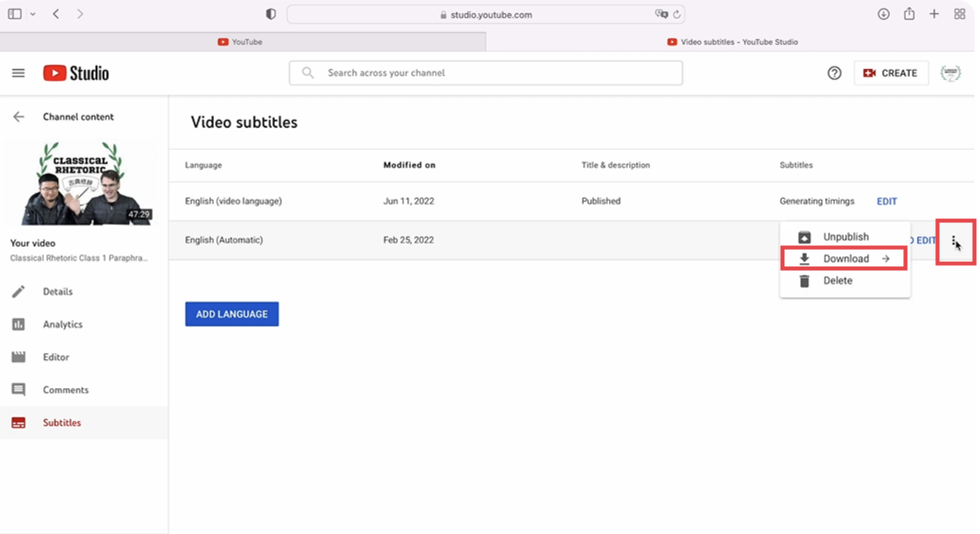Click the Subtitles sidebar label

(62, 423)
